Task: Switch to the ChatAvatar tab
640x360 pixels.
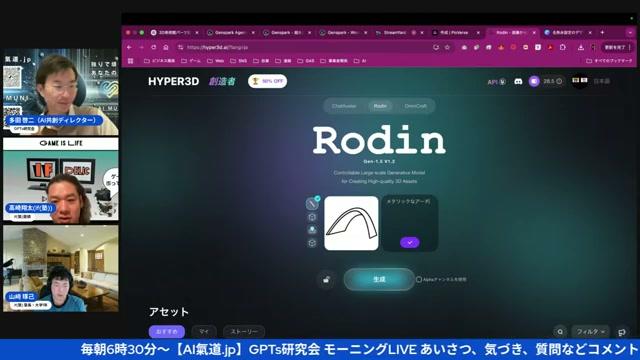Action: point(344,106)
